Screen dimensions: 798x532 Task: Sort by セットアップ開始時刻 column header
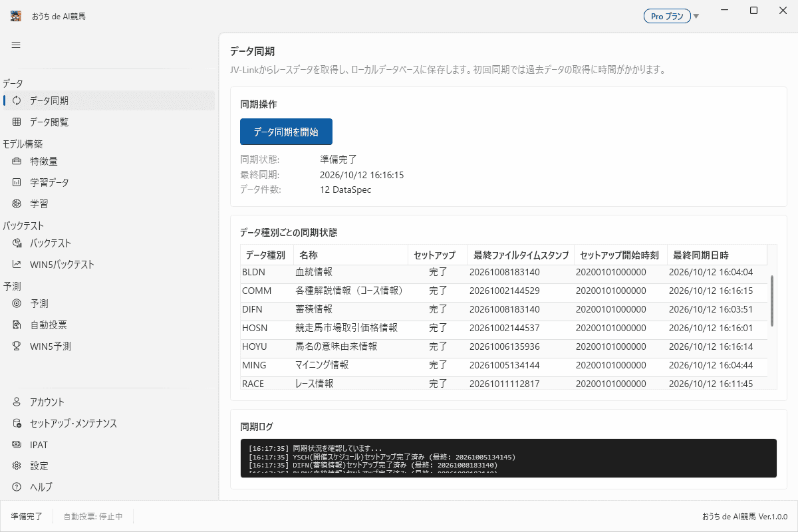click(620, 255)
